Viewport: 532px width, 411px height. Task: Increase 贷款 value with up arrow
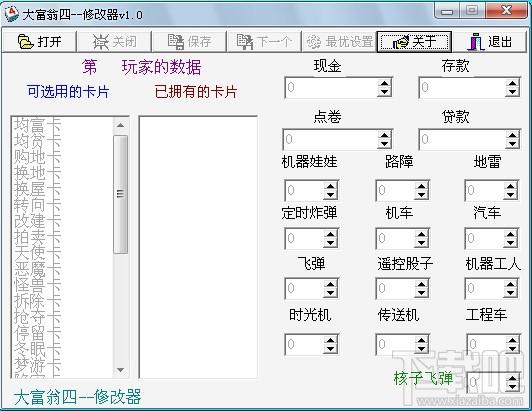coord(512,135)
